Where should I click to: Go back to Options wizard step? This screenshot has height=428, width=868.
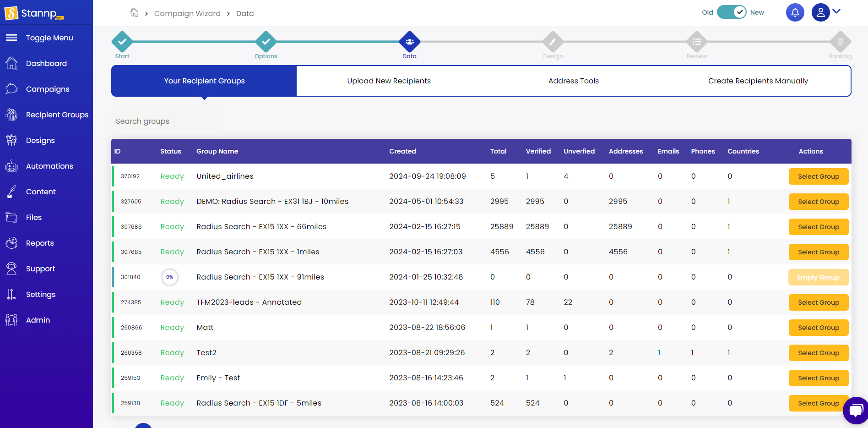(x=266, y=42)
